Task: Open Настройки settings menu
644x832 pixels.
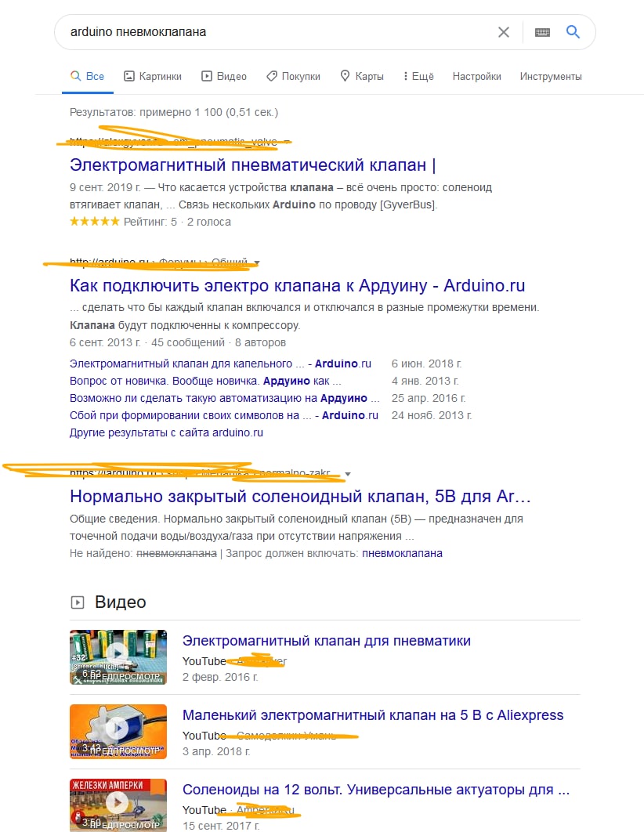Action: [476, 77]
